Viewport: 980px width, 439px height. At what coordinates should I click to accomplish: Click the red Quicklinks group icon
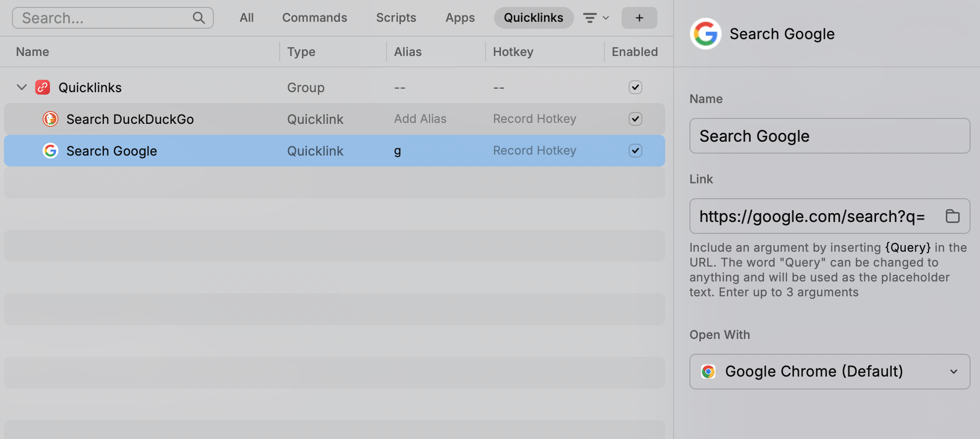(x=43, y=87)
